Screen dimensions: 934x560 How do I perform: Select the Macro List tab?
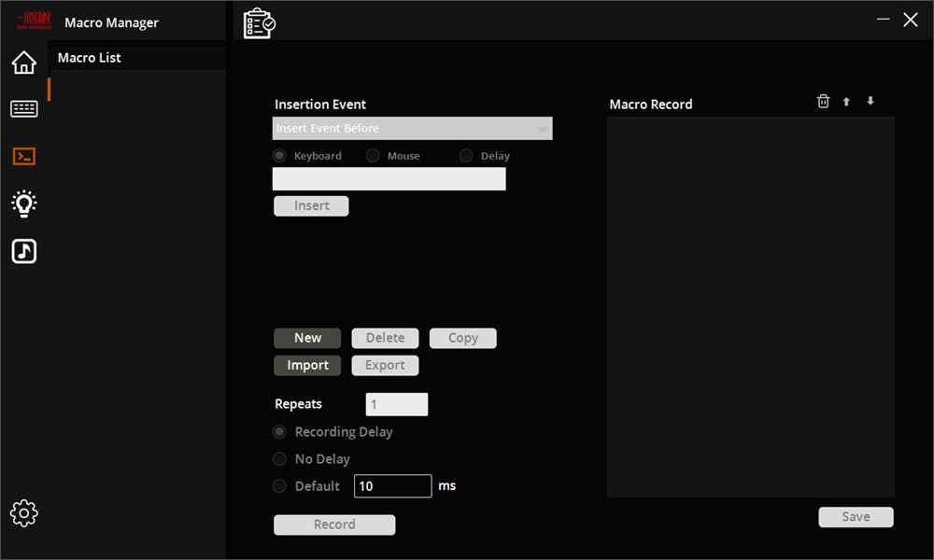click(x=90, y=58)
